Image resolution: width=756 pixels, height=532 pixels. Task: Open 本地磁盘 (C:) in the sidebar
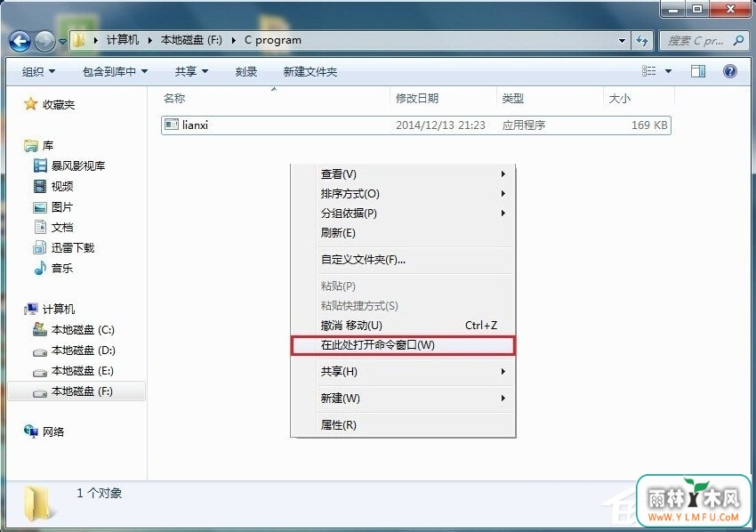tap(73, 330)
